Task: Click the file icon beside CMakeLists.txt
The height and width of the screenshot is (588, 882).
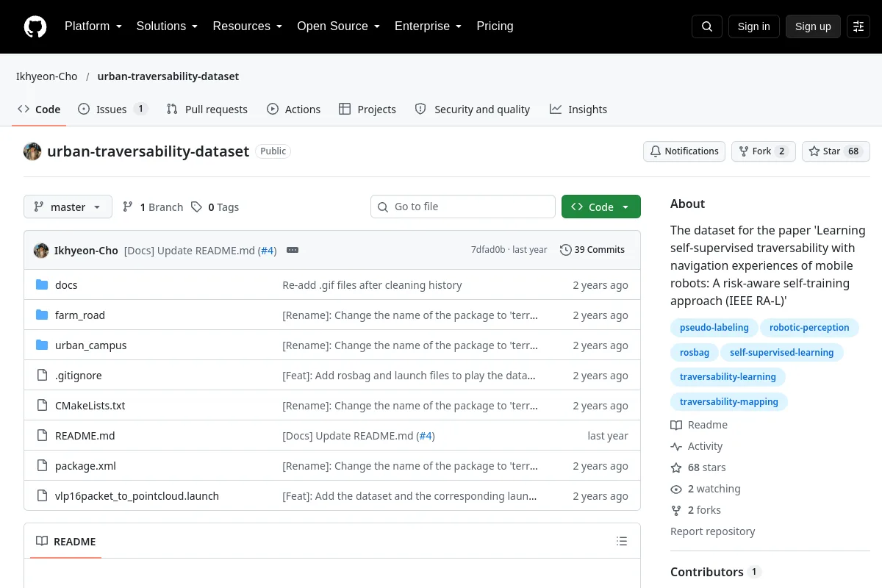Action: coord(42,406)
